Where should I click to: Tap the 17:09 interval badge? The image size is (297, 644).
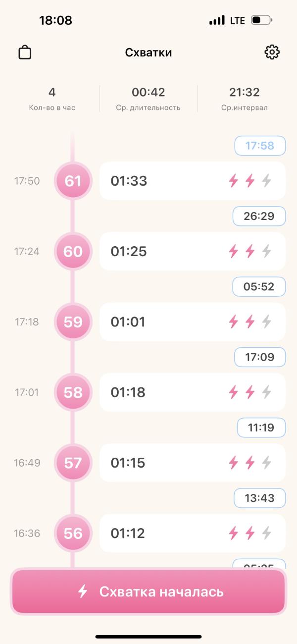click(x=260, y=357)
